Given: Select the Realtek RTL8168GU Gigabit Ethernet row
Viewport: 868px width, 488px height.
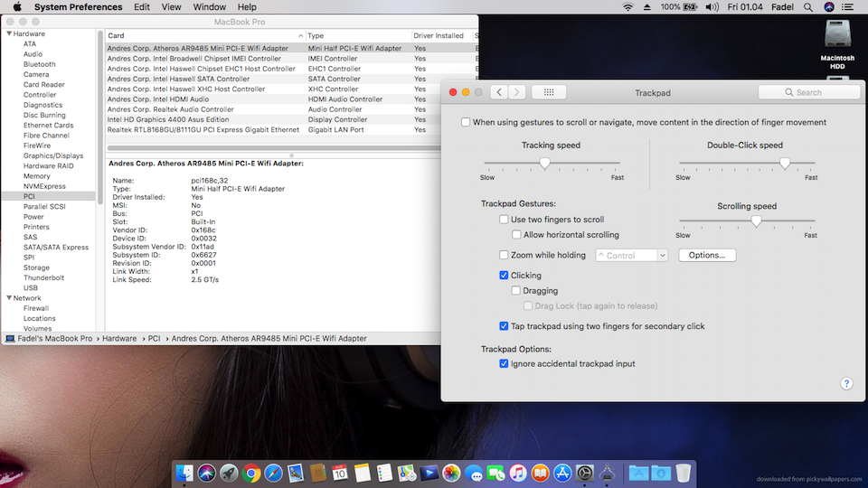Looking at the screenshot, I should point(291,129).
